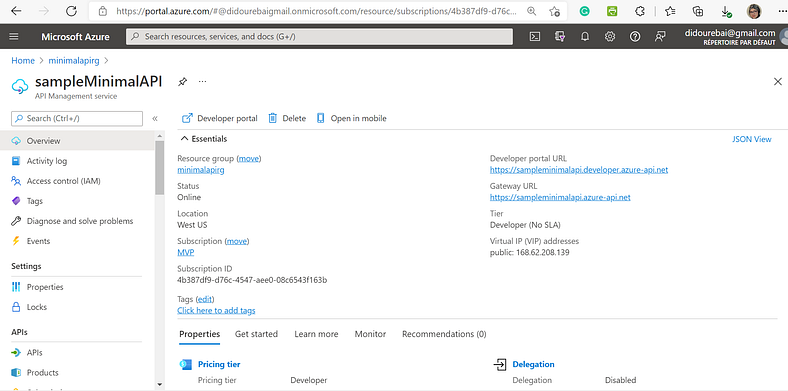Reload the page with the refresh icon
Viewport: 788px width, 391px height.
click(x=72, y=11)
